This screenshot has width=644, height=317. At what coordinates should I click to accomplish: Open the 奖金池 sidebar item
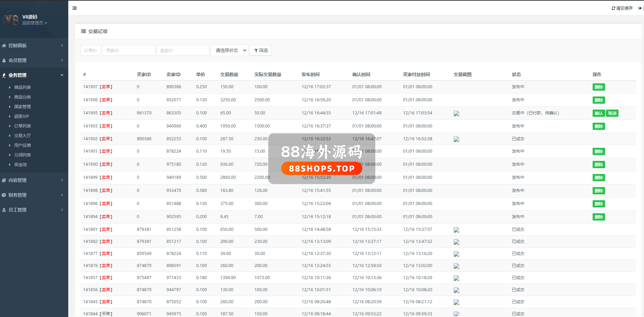(20, 165)
